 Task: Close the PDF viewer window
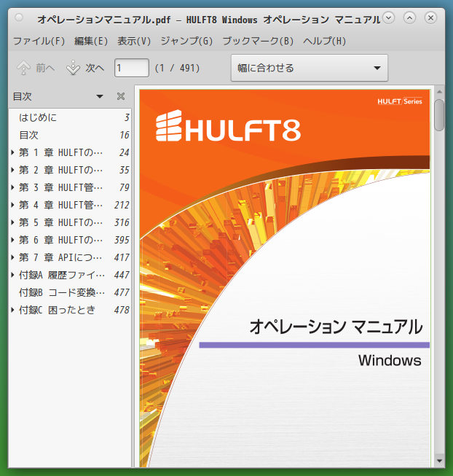click(x=430, y=18)
